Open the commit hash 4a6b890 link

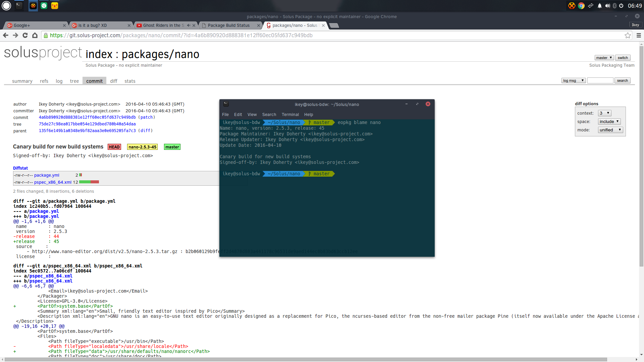pos(87,117)
